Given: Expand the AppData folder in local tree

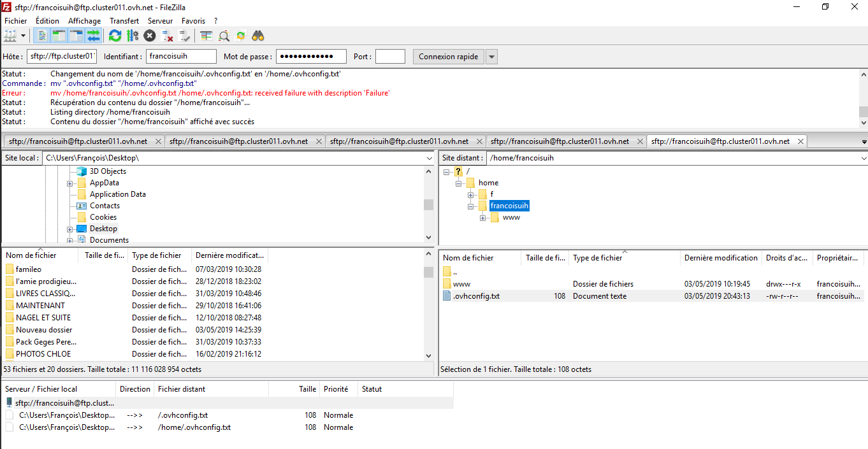Looking at the screenshot, I should pyautogui.click(x=69, y=183).
